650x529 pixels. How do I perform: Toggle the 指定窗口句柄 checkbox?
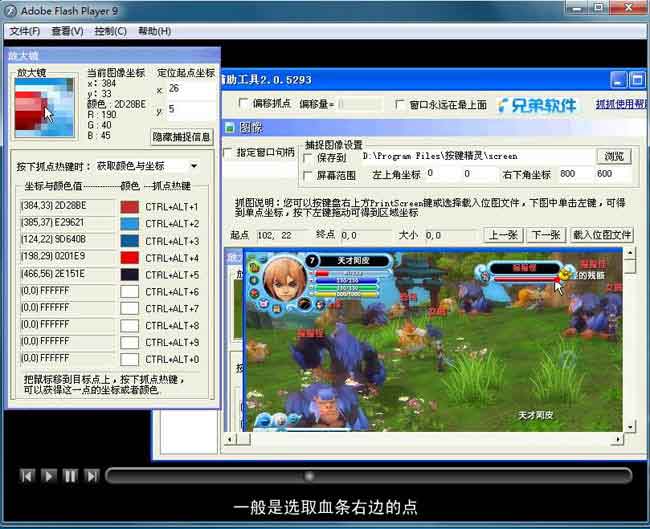(x=228, y=153)
